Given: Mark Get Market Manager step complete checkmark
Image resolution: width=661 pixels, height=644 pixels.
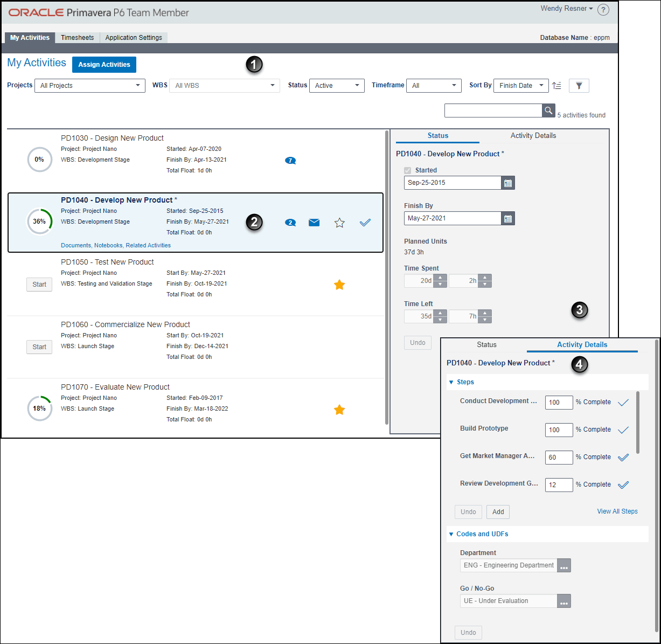Looking at the screenshot, I should coord(623,458).
